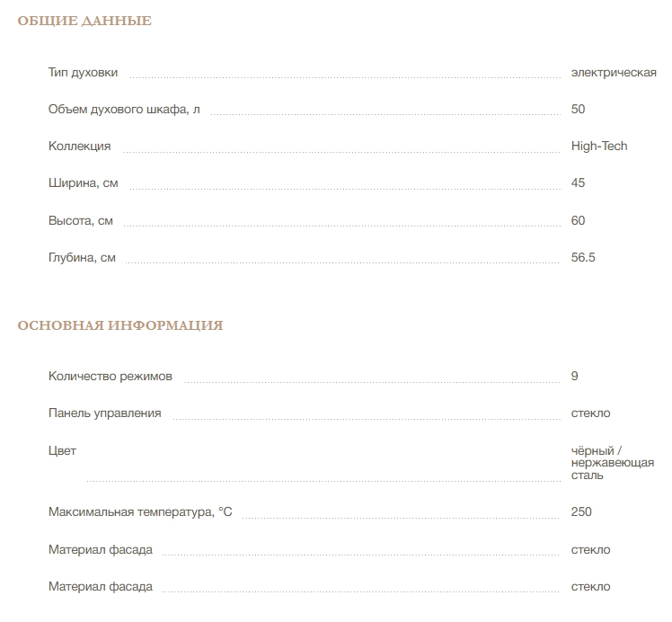
Task: Click the High-Tech collection value
Action: point(599,147)
